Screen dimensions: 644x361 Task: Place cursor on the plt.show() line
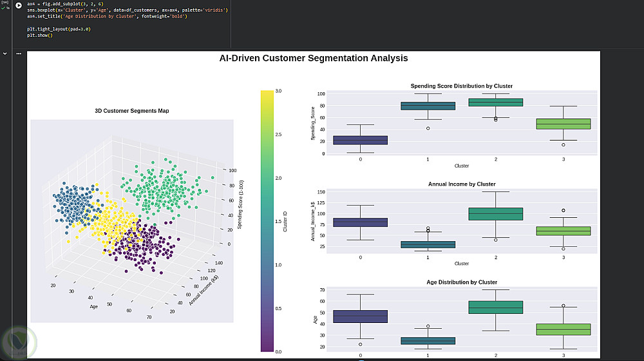[x=40, y=35]
